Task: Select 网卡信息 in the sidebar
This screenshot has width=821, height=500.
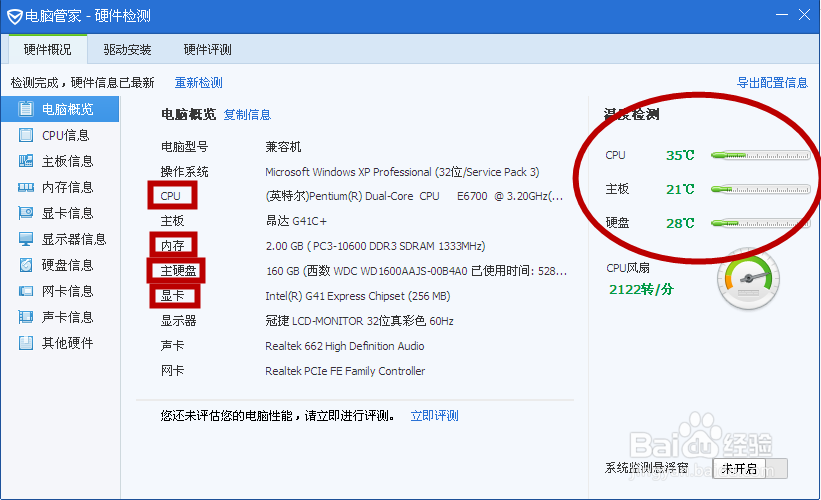Action: [60, 291]
